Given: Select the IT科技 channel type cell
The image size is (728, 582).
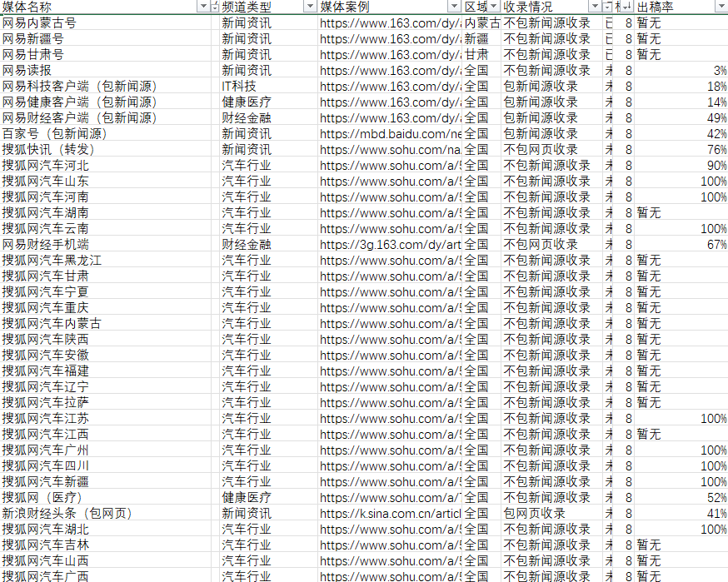Looking at the screenshot, I should [x=268, y=86].
